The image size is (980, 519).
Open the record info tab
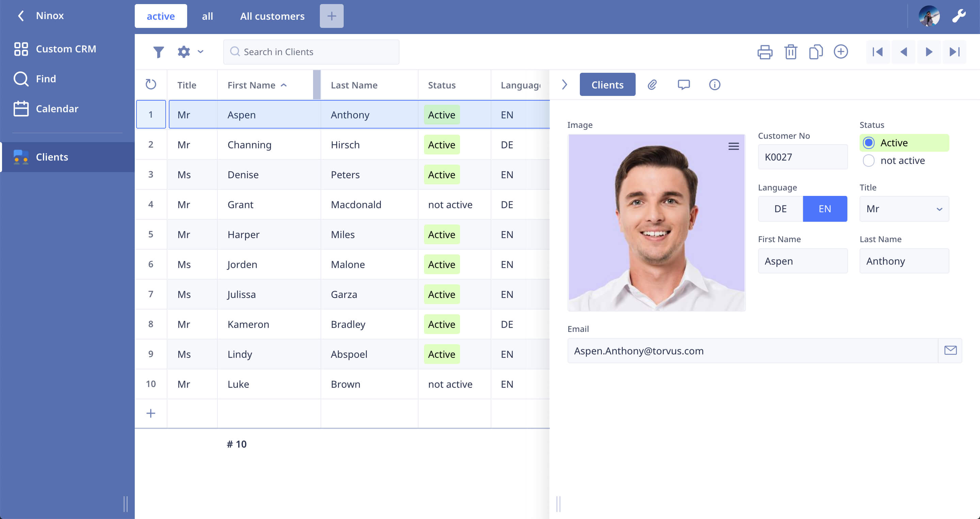pyautogui.click(x=715, y=84)
